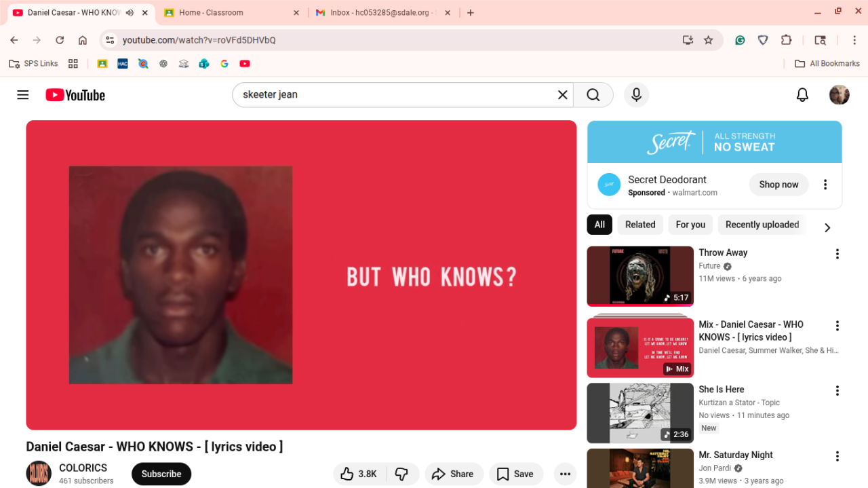Select the For you filter chip
This screenshot has height=488, width=868.
tap(690, 225)
